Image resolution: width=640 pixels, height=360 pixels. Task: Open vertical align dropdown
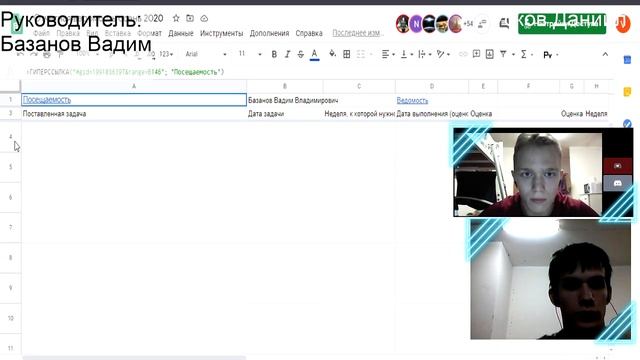coord(406,54)
